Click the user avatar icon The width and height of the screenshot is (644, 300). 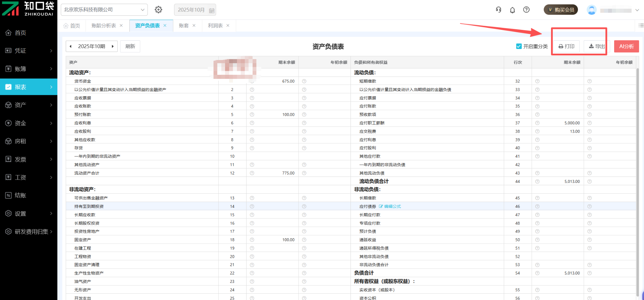pyautogui.click(x=591, y=10)
